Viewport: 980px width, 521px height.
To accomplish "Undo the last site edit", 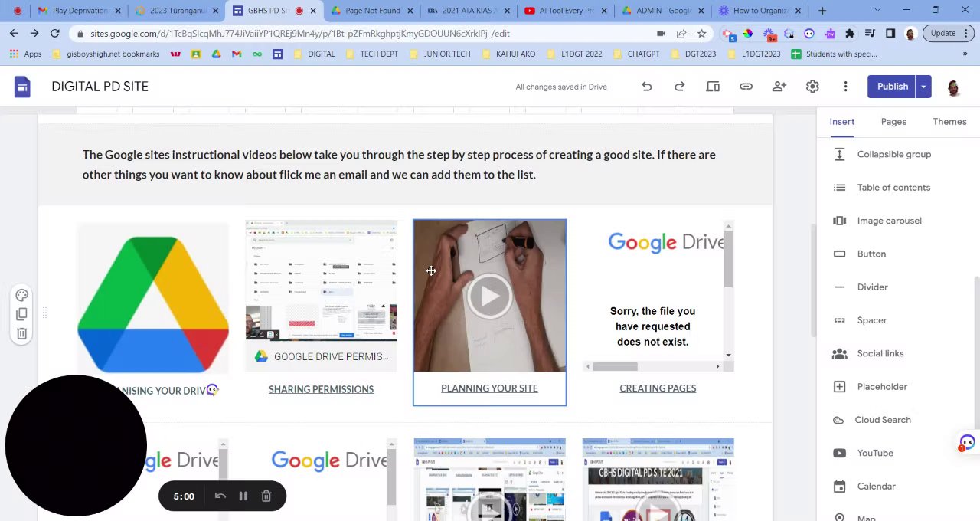I will point(647,87).
